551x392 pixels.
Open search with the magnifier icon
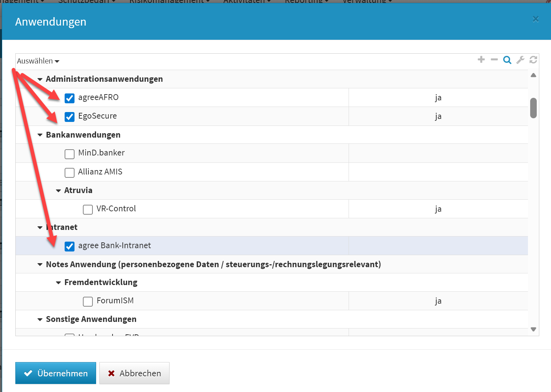[x=507, y=60]
